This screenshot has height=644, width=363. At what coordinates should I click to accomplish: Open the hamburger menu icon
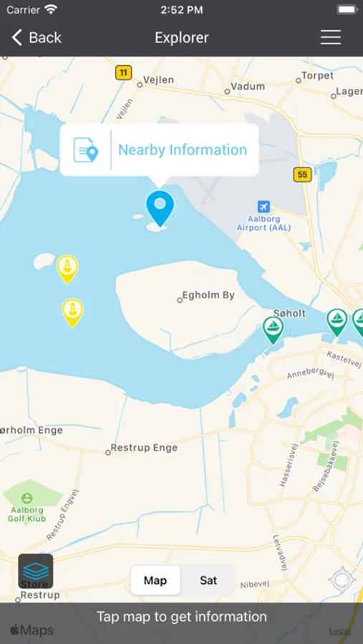pyautogui.click(x=331, y=37)
